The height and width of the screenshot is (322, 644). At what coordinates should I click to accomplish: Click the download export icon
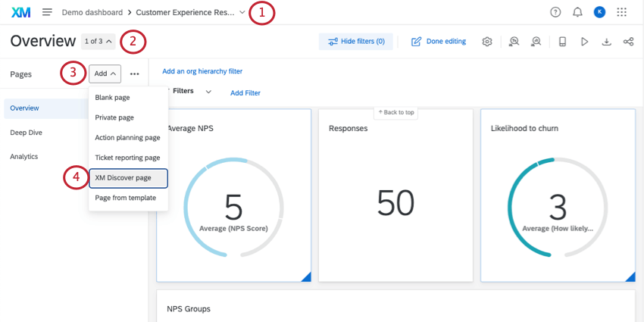tap(606, 42)
